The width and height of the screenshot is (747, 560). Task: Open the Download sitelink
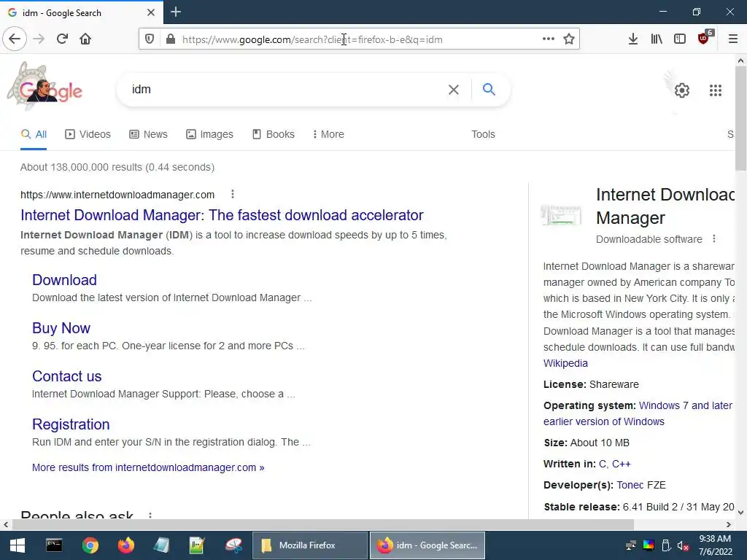tap(64, 280)
